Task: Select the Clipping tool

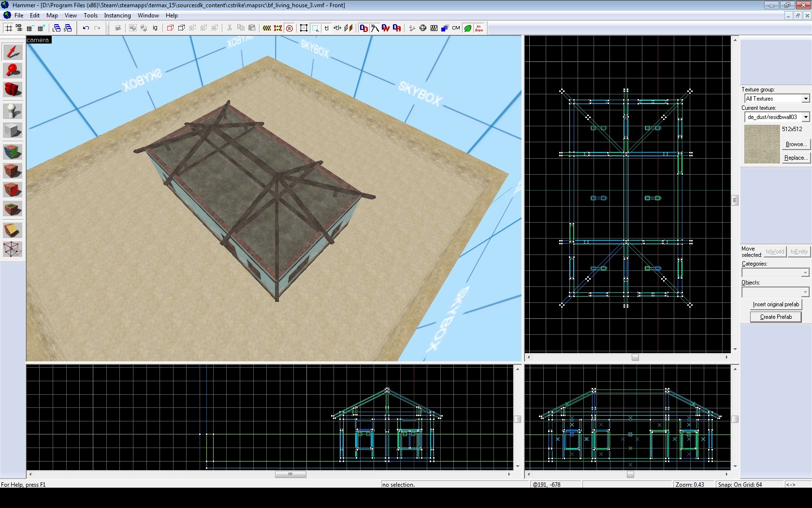Action: click(x=13, y=230)
